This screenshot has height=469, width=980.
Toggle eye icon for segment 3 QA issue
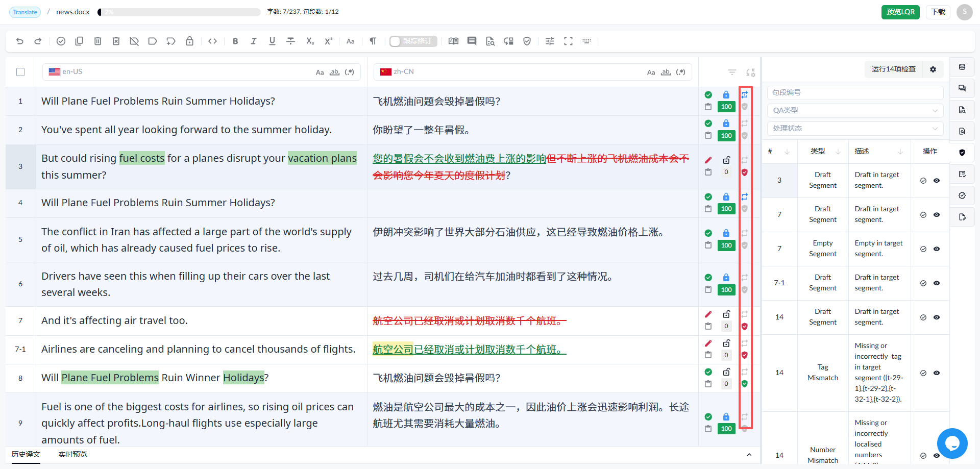point(937,181)
